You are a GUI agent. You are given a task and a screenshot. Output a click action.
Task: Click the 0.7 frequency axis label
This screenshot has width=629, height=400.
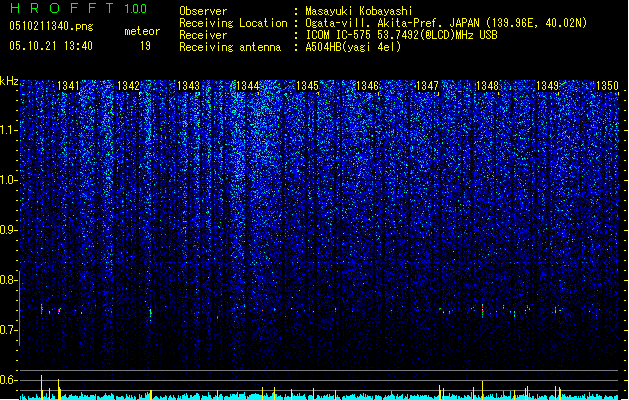coord(8,330)
